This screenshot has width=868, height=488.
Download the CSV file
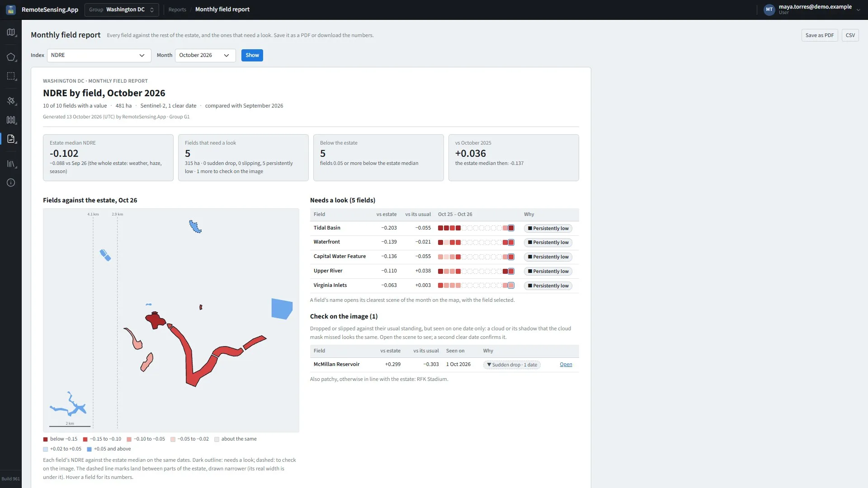point(850,35)
